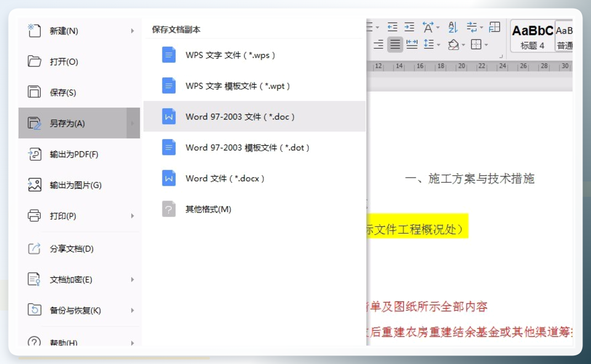Click the increase indent icon
The height and width of the screenshot is (364, 591).
pos(409,27)
